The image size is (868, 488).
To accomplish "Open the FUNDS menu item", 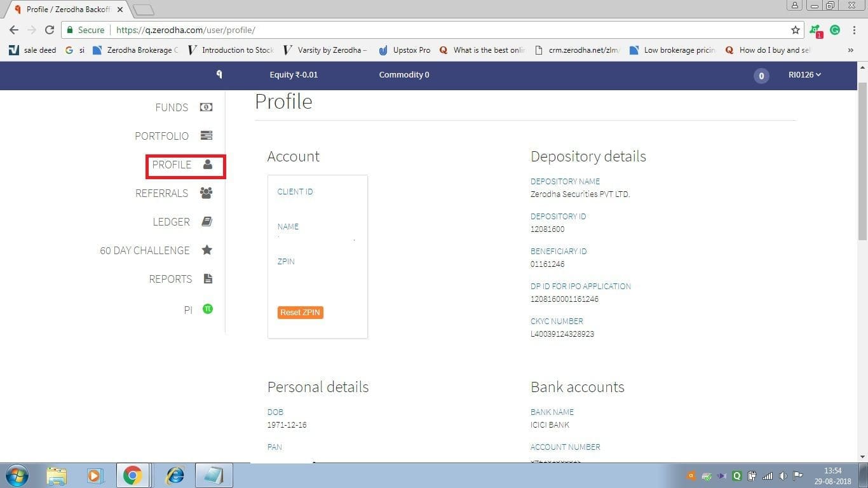I will tap(172, 107).
